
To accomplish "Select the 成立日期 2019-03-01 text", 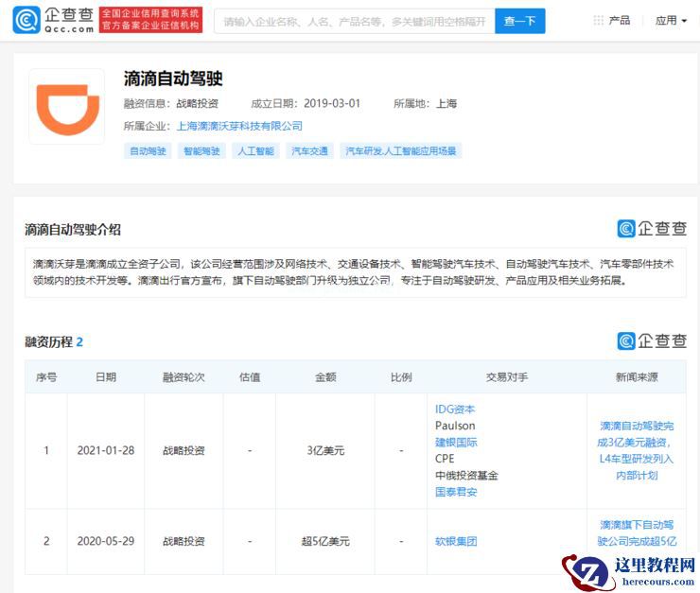I will [x=306, y=103].
